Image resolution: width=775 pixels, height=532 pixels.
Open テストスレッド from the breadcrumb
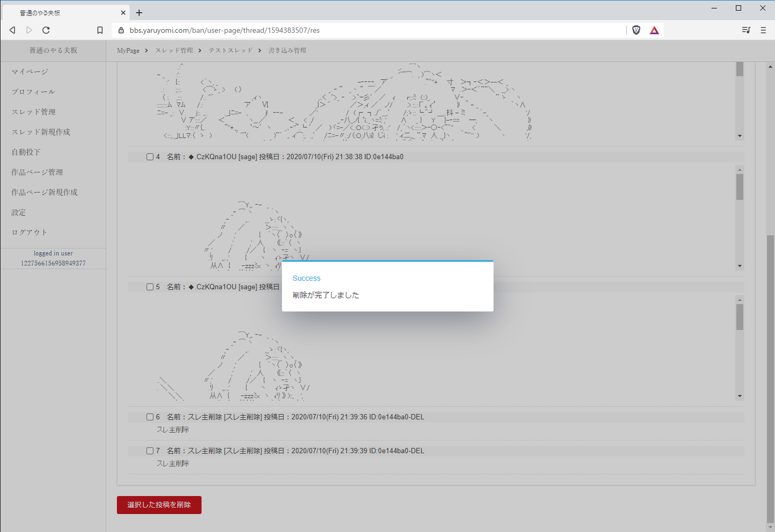pos(230,50)
